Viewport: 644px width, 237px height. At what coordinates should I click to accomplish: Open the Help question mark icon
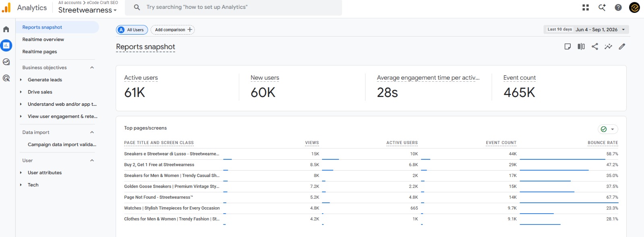[x=618, y=7]
